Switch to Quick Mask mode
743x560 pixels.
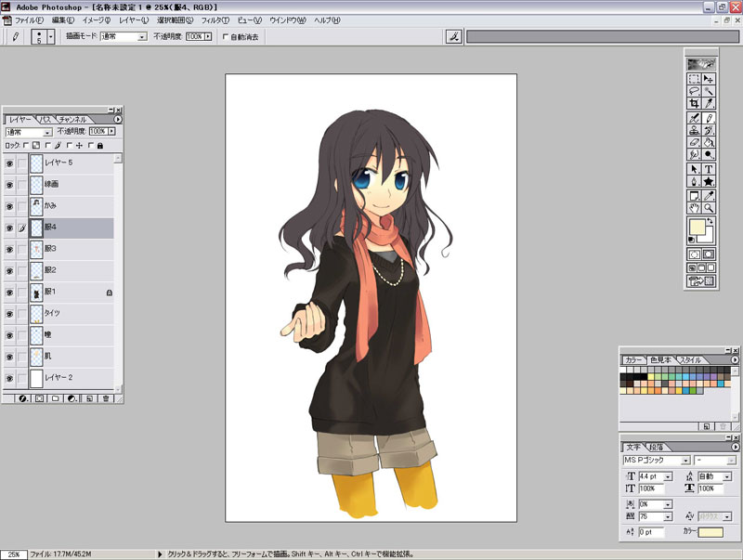click(709, 254)
